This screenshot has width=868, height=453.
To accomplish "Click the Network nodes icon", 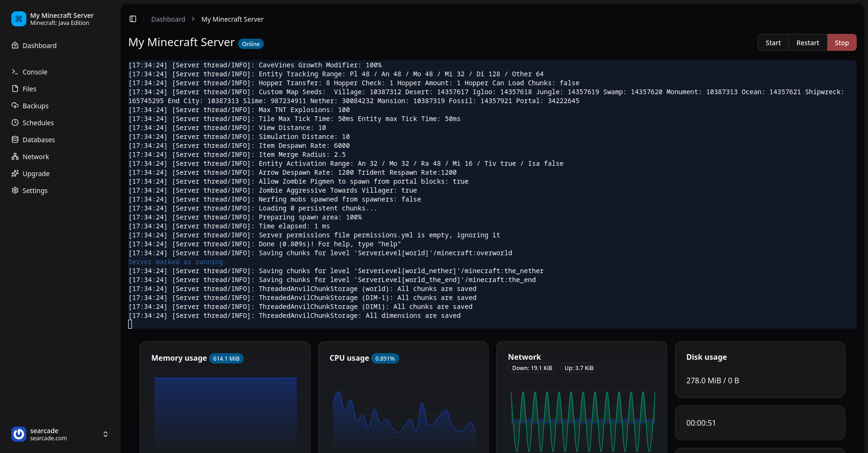I will [x=15, y=156].
